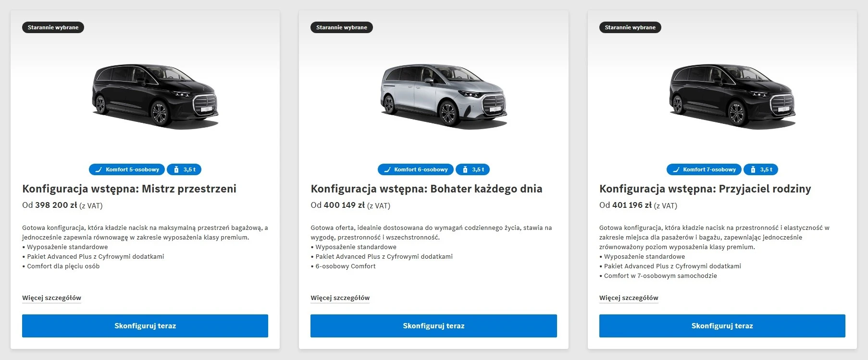
Task: Expand details of Bohater każdego dnia configuration
Action: (x=340, y=298)
